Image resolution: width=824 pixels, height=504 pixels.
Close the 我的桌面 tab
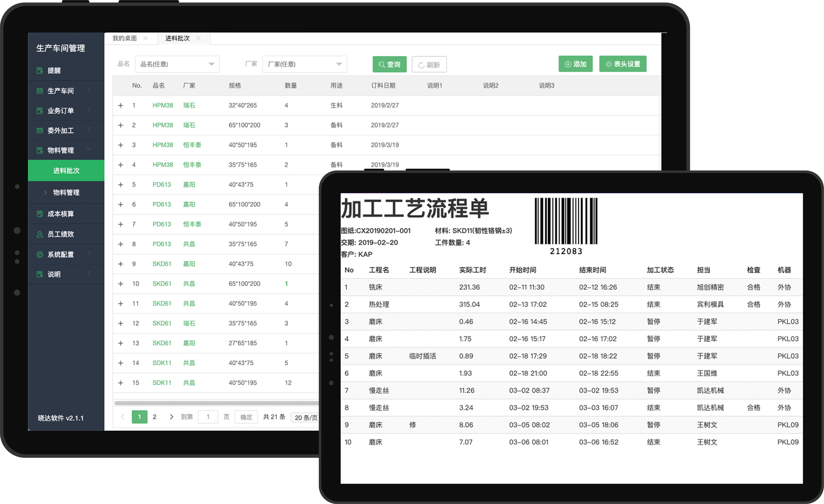click(x=146, y=38)
